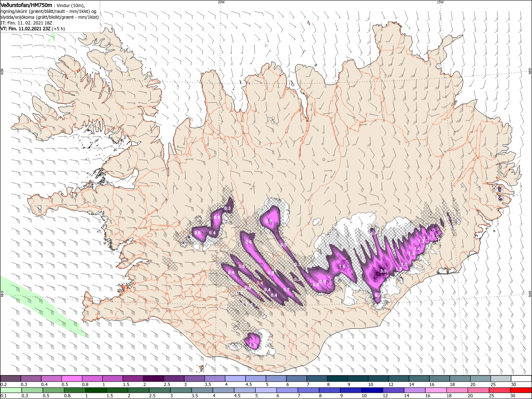Viewport: 532px width, 399px height.
Task: Select the 1.5 snow swatch in purple row
Action: 133,379
